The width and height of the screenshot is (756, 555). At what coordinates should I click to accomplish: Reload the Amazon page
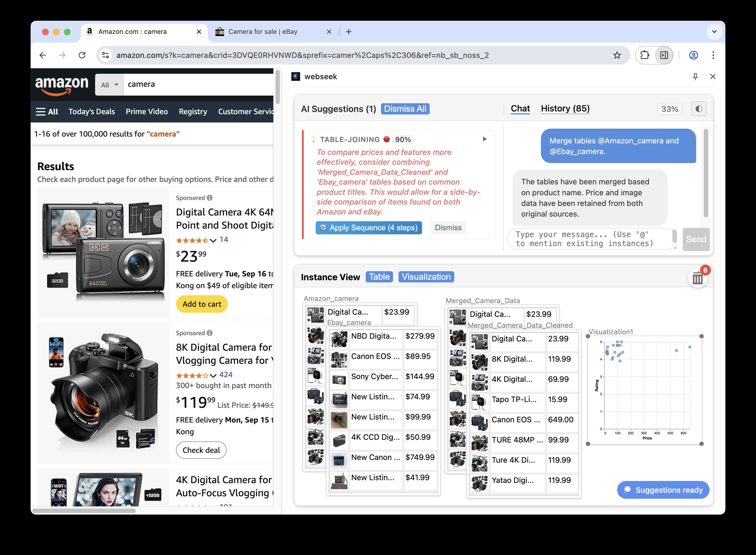point(82,55)
